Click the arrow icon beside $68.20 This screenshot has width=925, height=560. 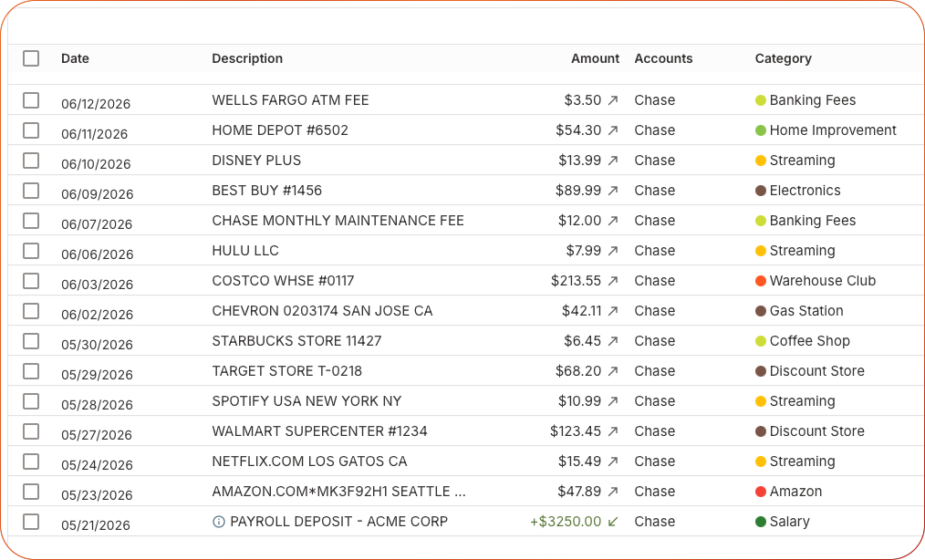coord(613,371)
